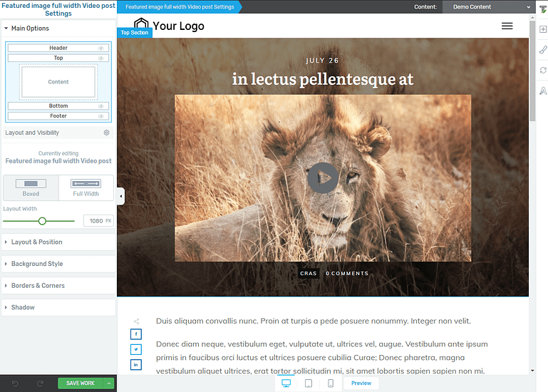Click the JULY 26 date text
The width and height of the screenshot is (548, 392).
322,61
